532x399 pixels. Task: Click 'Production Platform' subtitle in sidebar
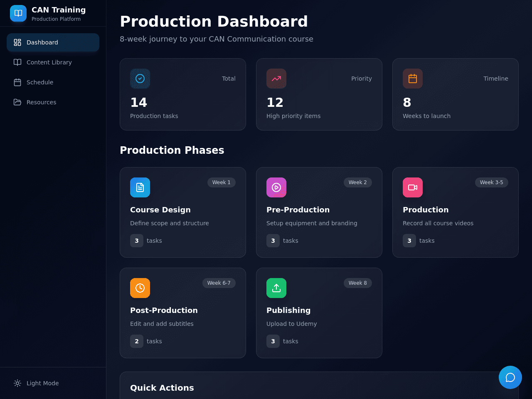[x=56, y=19]
